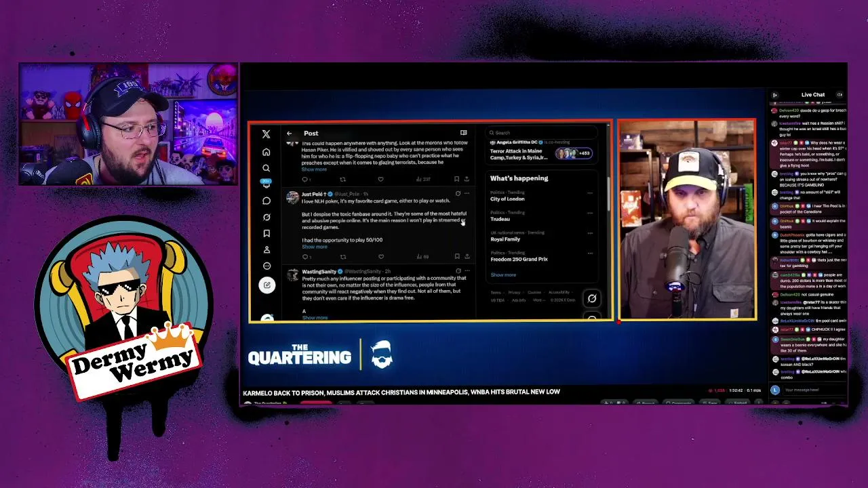
Task: Open the Home icon in X sidebar
Action: 266,152
